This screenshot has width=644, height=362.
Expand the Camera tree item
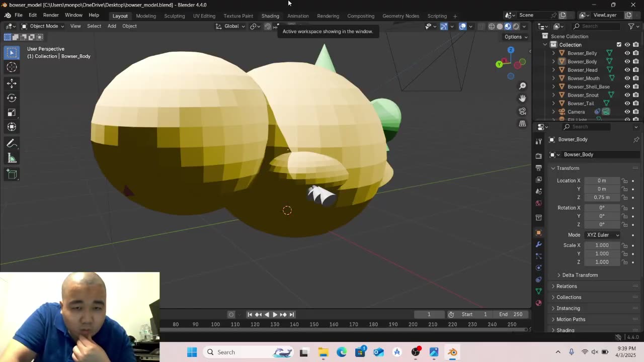point(554,112)
